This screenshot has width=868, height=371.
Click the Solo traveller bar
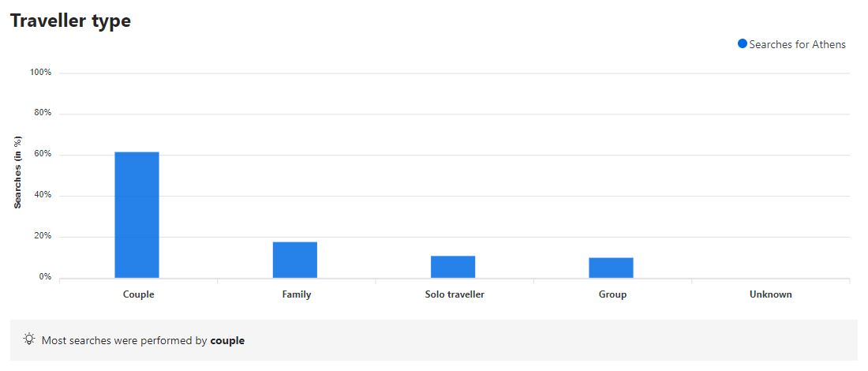[x=453, y=267]
